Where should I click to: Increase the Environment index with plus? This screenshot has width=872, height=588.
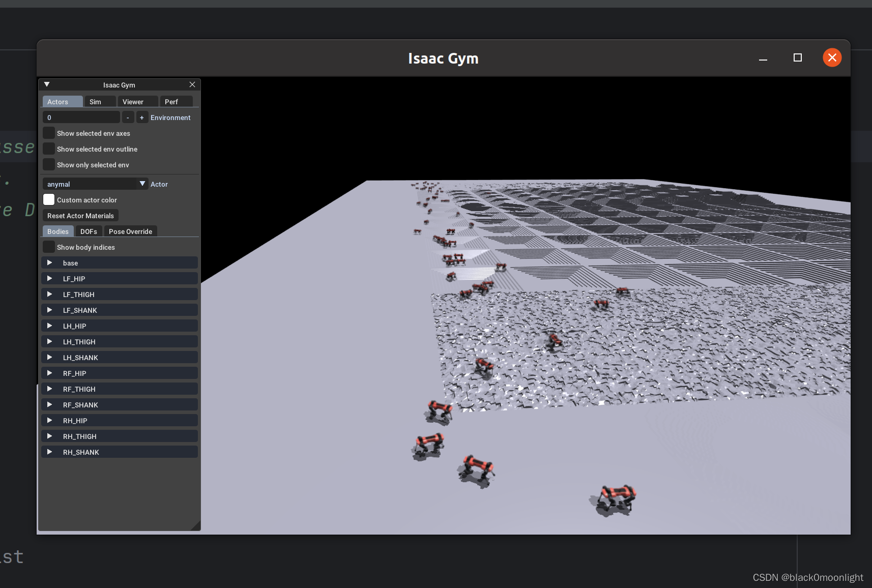[142, 117]
